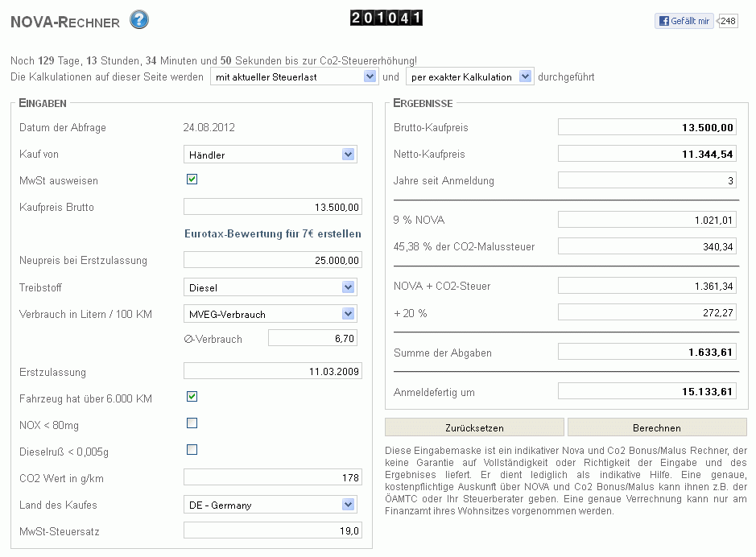Click the 'Verbrauch in Litern / 100 KM' label
The height and width of the screenshot is (557, 756).
tap(86, 314)
